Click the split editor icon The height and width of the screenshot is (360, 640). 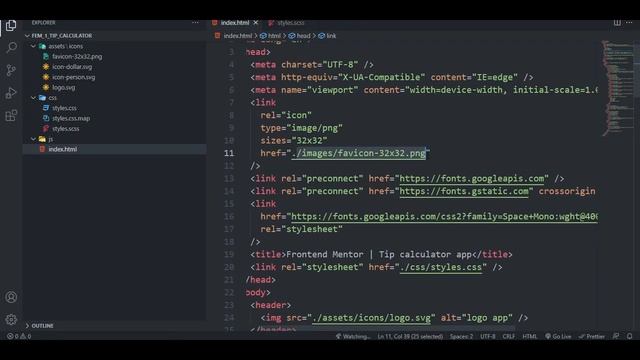pyautogui.click(x=617, y=23)
